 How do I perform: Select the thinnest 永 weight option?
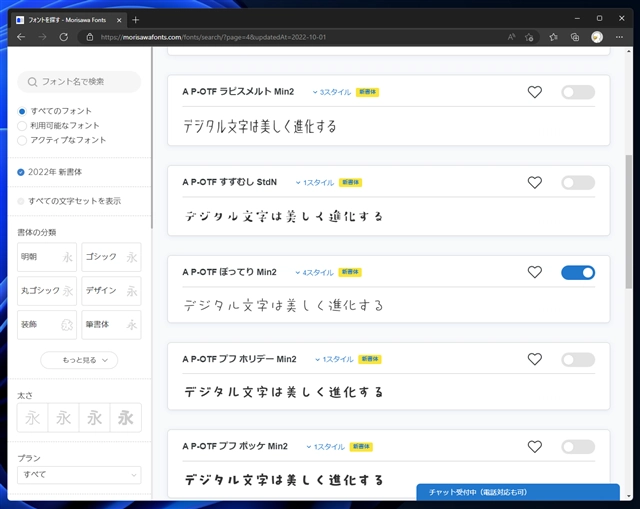click(32, 418)
